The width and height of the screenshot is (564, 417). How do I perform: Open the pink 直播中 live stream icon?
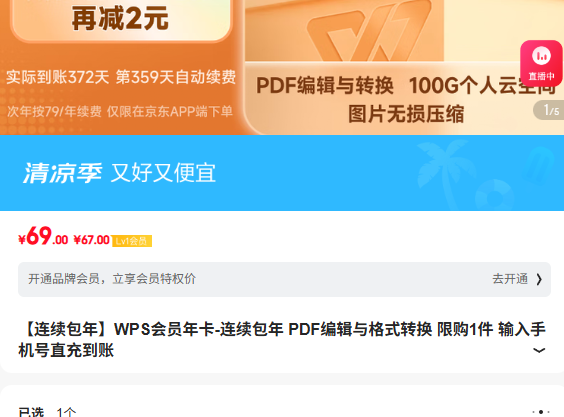click(x=541, y=63)
